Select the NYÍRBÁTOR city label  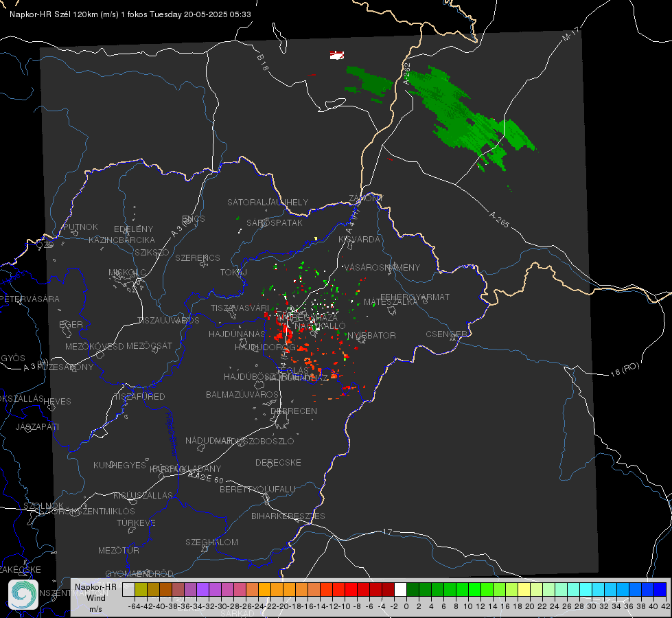coord(371,335)
